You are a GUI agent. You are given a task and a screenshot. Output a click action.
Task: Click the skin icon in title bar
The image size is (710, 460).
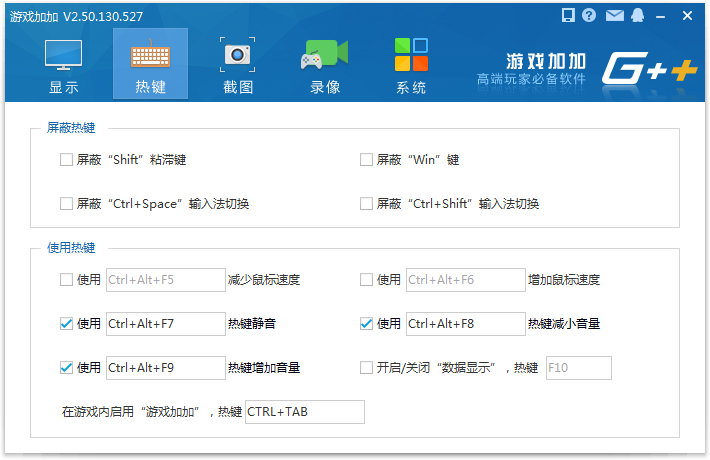coord(567,16)
